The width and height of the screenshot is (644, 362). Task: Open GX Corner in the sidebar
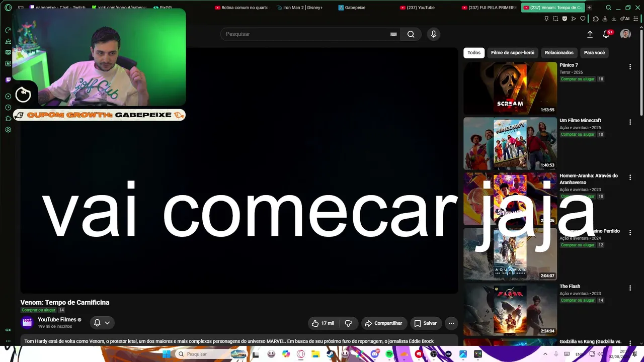click(x=8, y=330)
